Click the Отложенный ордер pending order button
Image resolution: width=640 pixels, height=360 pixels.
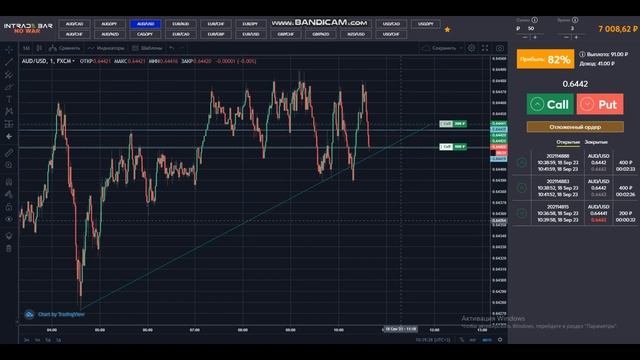tap(575, 127)
